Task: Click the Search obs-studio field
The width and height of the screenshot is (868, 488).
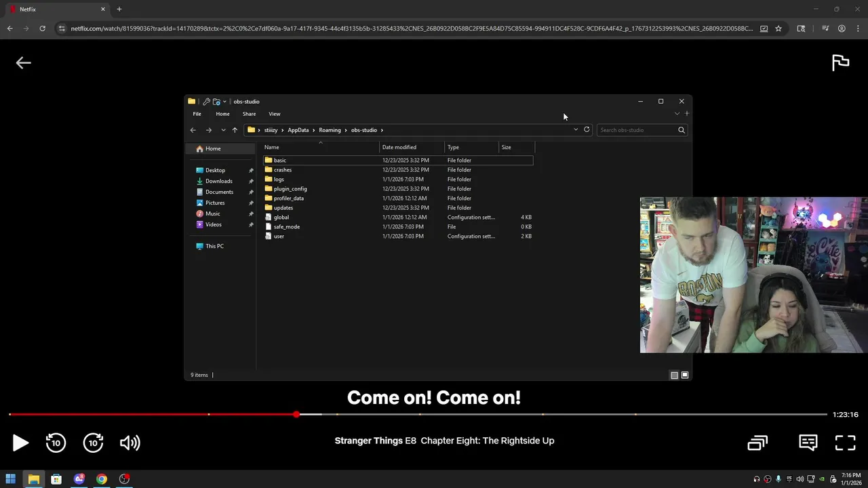Action: 642,130
